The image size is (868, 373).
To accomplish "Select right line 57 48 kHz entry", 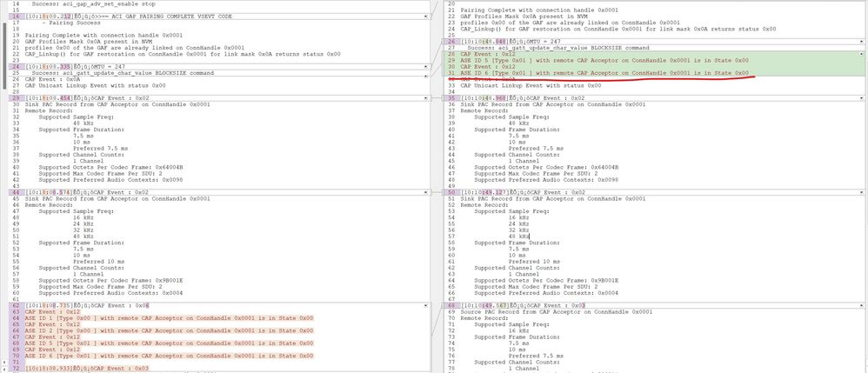I will (519, 236).
